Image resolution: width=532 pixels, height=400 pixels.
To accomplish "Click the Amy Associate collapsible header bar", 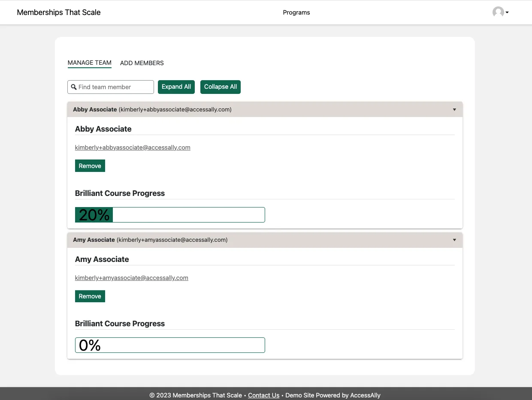I will (x=257, y=240).
